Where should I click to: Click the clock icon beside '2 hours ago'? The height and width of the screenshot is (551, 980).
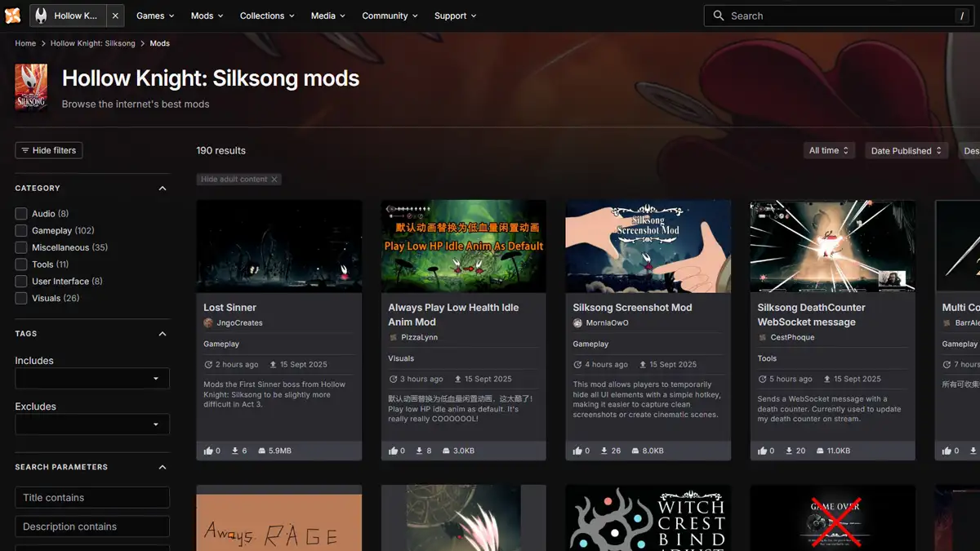pos(207,365)
